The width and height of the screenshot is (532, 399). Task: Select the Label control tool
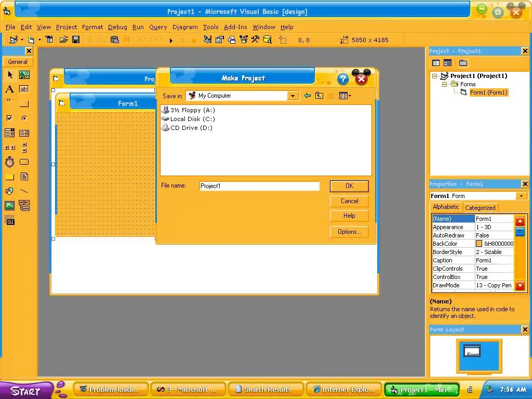[x=10, y=89]
